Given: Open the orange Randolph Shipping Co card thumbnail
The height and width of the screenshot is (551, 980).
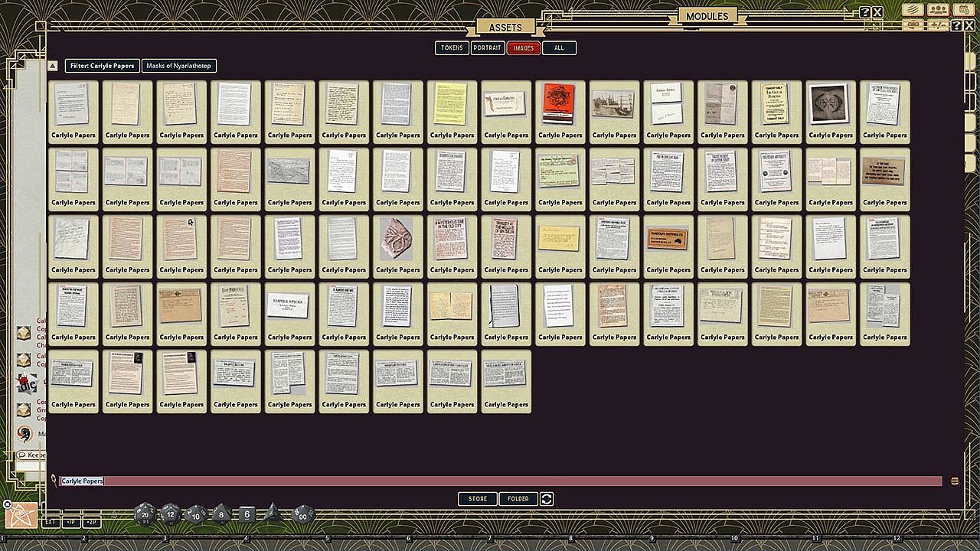Looking at the screenshot, I should point(668,246).
